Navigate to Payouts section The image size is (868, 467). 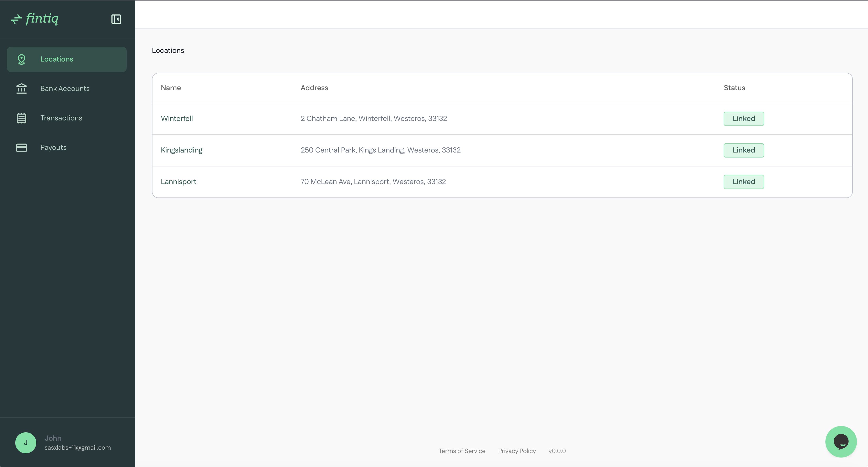(x=54, y=148)
